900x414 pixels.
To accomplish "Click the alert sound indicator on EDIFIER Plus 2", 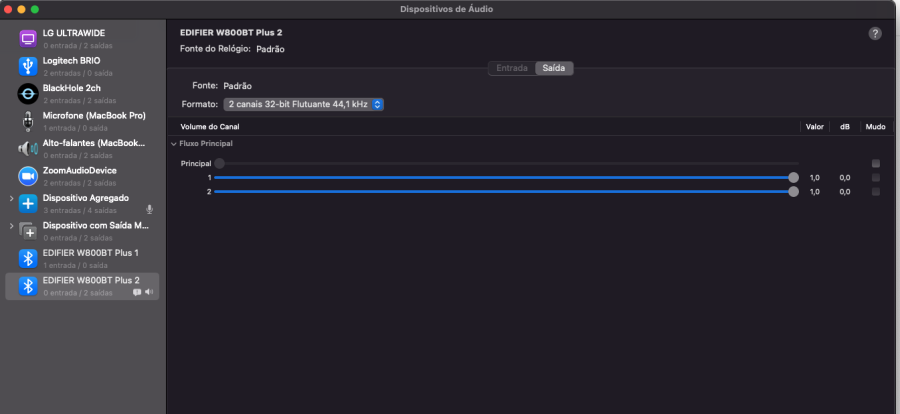I will pos(137,292).
